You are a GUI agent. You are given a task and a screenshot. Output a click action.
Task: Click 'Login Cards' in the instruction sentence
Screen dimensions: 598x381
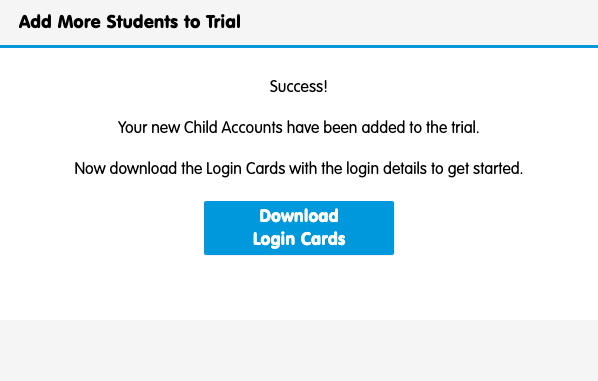tap(246, 168)
